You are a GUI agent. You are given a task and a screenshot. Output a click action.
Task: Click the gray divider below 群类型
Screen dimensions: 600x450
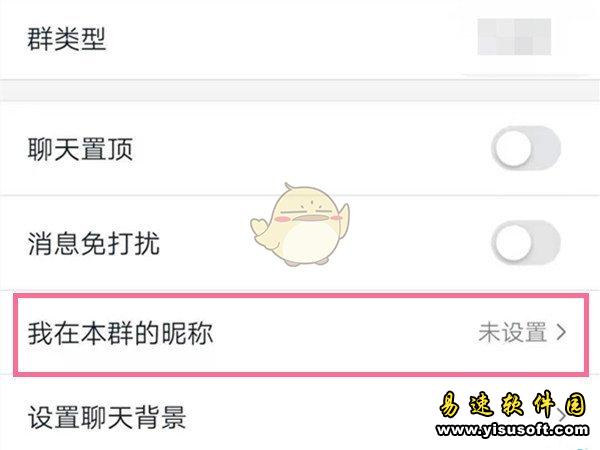click(300, 90)
